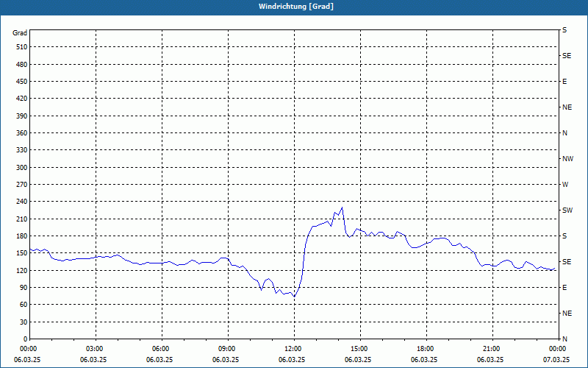The height and width of the screenshot is (368, 588).
Task: Click the '390' degree axis label
Action: coord(22,116)
